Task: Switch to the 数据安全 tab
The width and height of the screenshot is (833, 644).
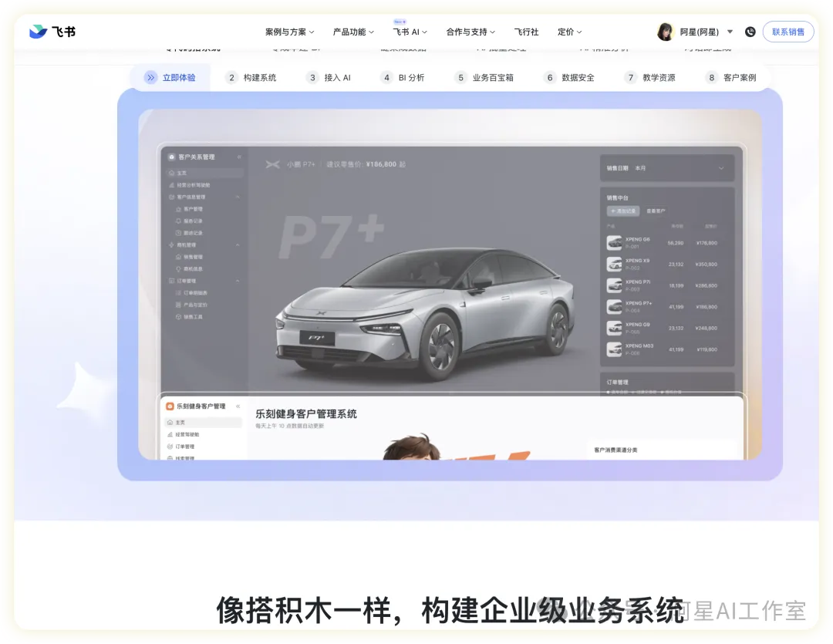Action: 569,78
